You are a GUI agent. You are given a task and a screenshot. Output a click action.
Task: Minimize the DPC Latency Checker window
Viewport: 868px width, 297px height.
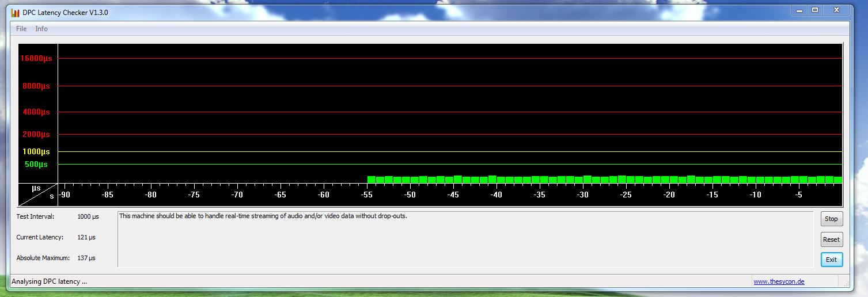coord(800,10)
